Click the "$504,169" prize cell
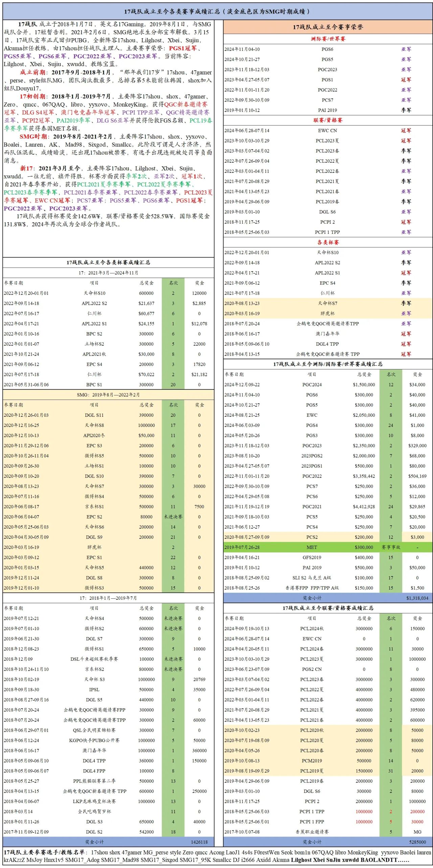Image resolution: width=433 pixels, height=868 pixels. coord(417,476)
